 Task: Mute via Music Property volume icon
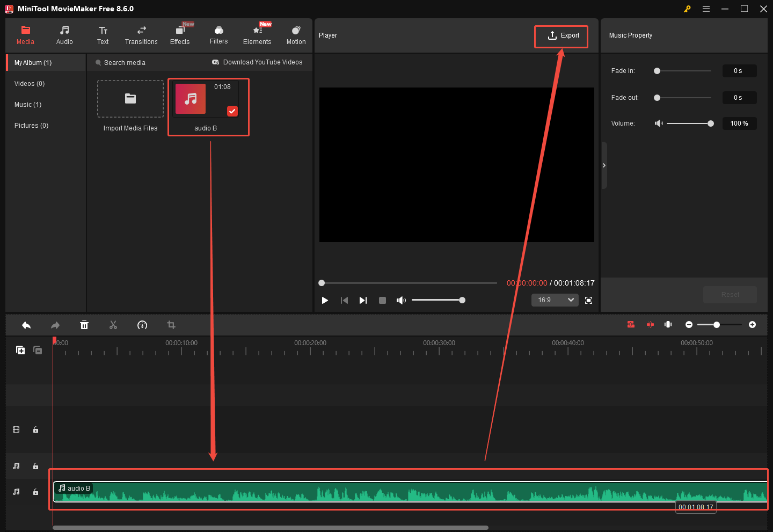(x=659, y=123)
